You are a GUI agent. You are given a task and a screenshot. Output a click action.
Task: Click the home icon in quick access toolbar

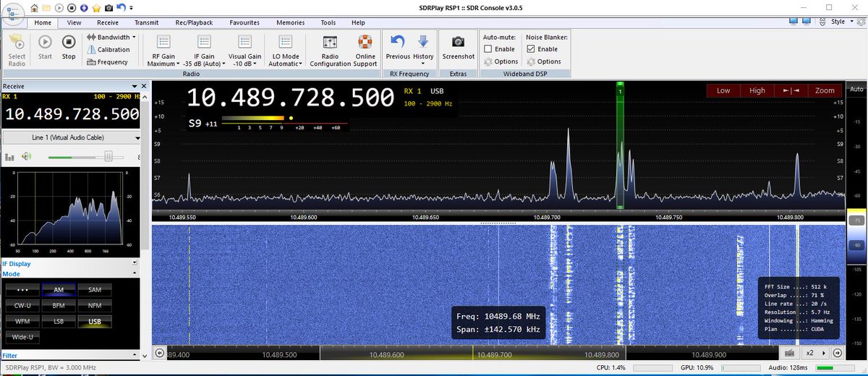pyautogui.click(x=34, y=7)
